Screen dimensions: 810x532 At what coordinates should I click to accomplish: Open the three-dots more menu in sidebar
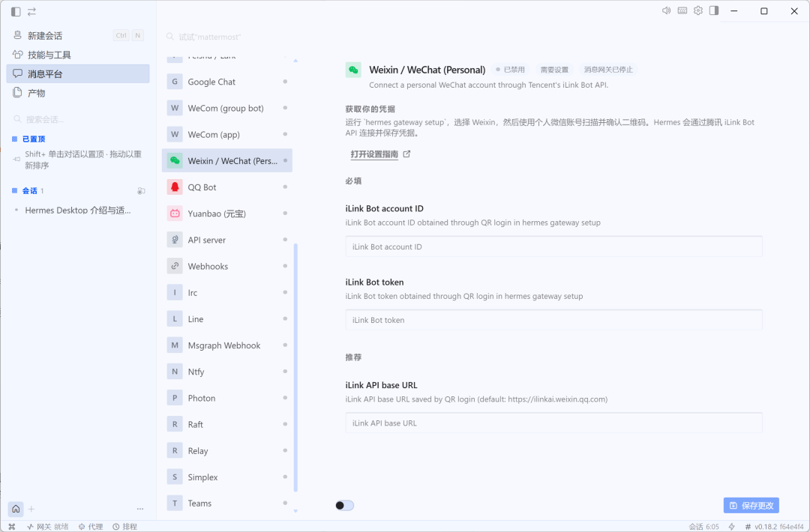coord(140,509)
